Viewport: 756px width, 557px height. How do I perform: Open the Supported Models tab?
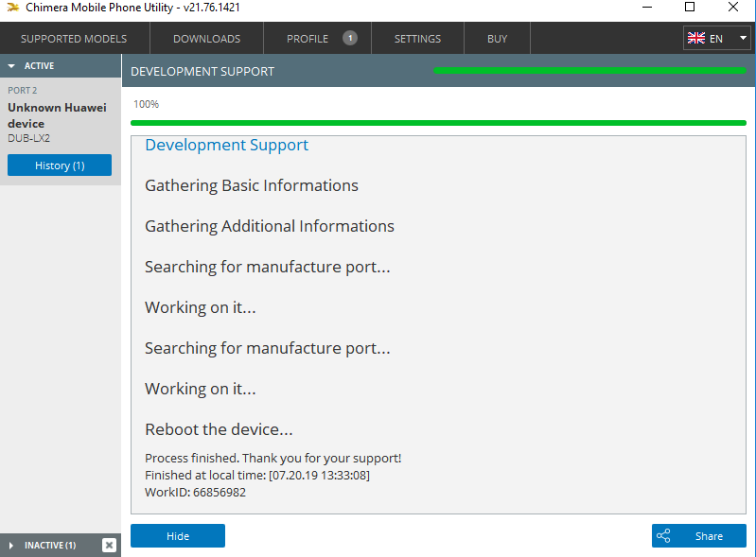(x=74, y=39)
